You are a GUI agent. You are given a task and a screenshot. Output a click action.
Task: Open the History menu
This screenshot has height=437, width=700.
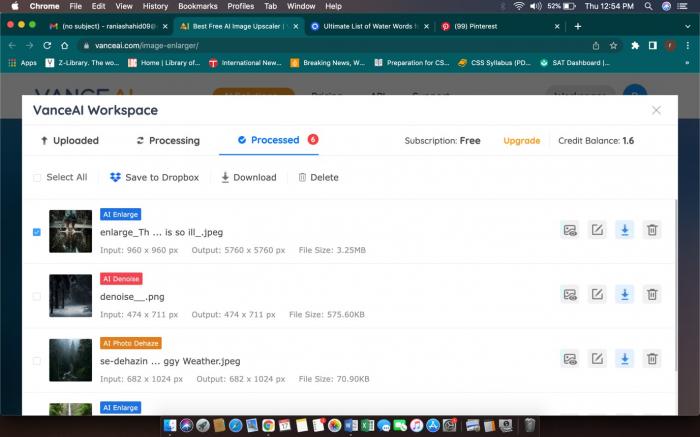coord(155,6)
